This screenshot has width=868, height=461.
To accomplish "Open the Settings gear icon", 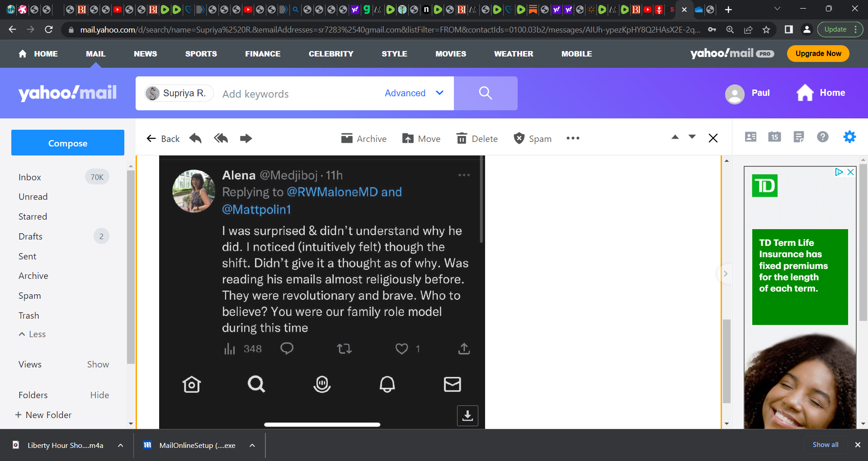I will (x=849, y=137).
